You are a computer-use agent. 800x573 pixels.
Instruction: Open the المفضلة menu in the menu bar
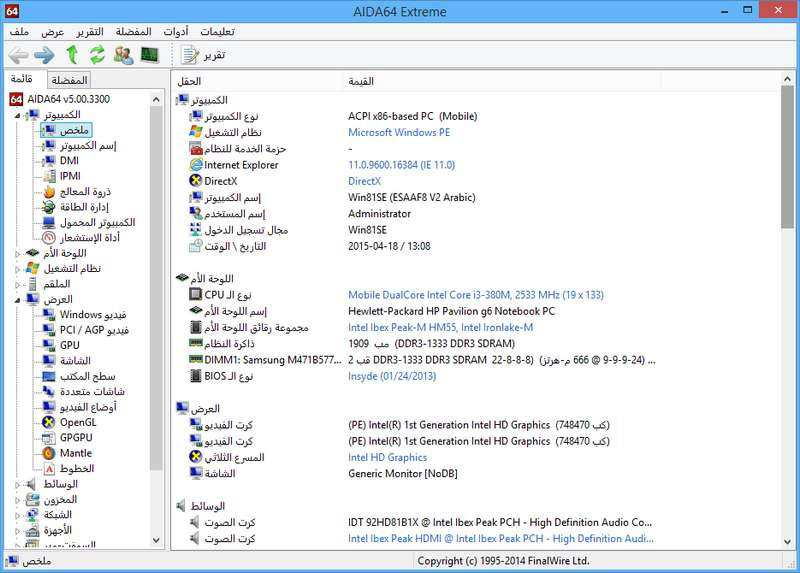click(133, 32)
